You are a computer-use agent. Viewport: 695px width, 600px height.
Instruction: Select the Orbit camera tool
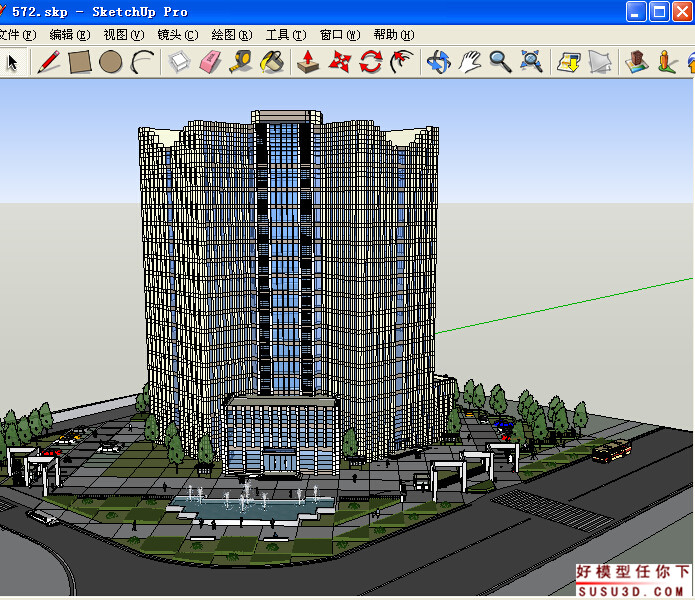pos(439,62)
